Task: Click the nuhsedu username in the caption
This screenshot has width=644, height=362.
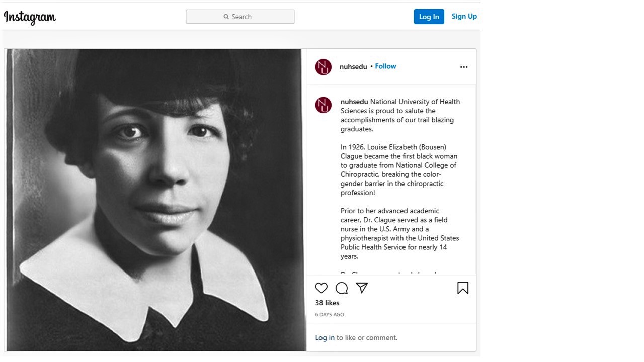Action: (x=354, y=102)
